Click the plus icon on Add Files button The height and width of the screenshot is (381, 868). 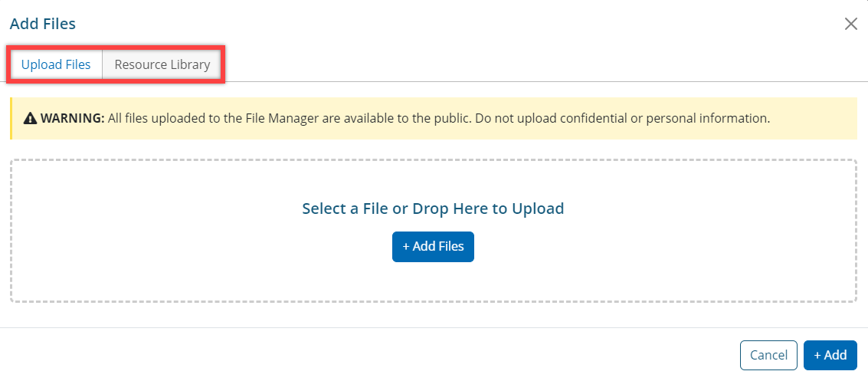pos(406,247)
